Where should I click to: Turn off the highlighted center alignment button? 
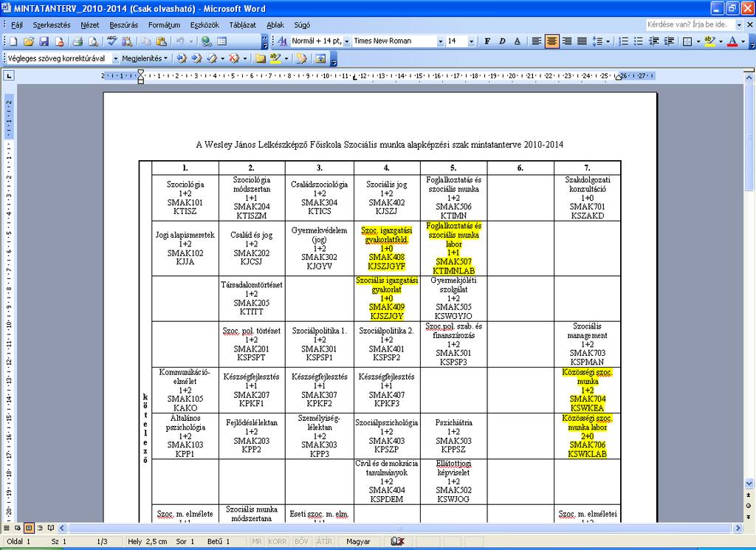coord(551,41)
